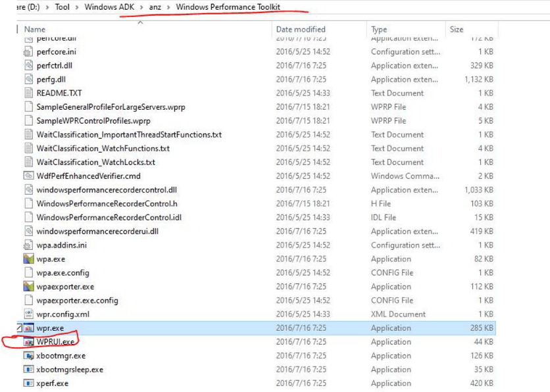The image size is (550, 392).
Task: Click the 1,132 KB size cell
Action: point(479,80)
